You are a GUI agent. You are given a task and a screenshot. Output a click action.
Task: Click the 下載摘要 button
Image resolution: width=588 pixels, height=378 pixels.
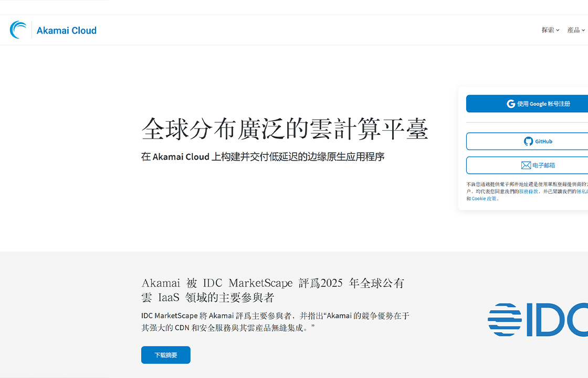click(x=166, y=355)
